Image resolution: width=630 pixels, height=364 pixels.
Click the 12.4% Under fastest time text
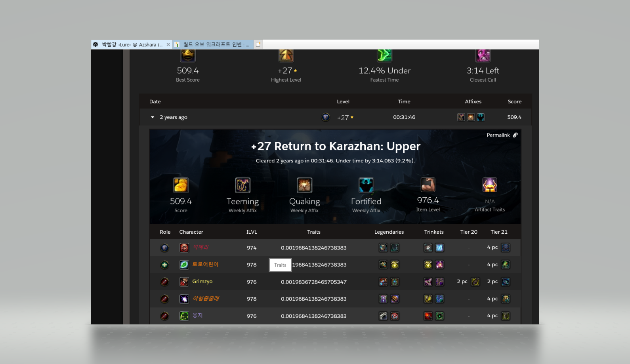pos(384,71)
